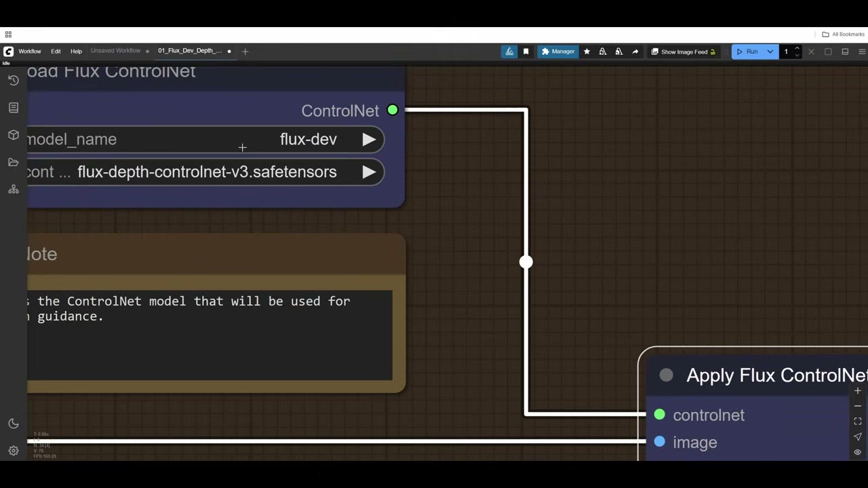Open the workflows folder sidebar icon
This screenshot has height=488, width=868.
13,162
